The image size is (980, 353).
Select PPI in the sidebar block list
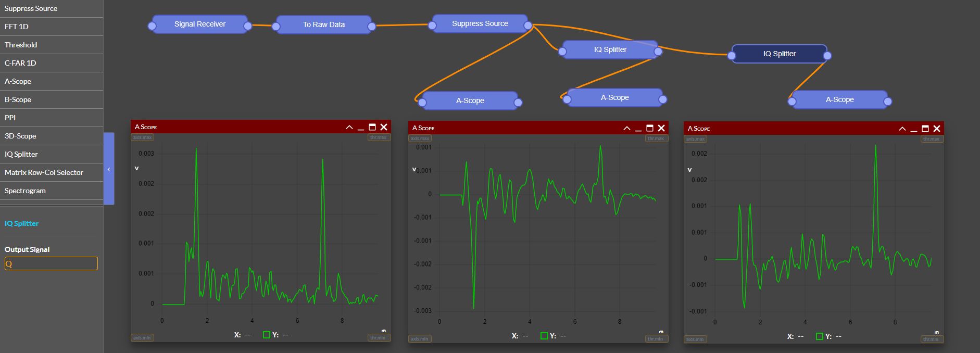tap(52, 118)
